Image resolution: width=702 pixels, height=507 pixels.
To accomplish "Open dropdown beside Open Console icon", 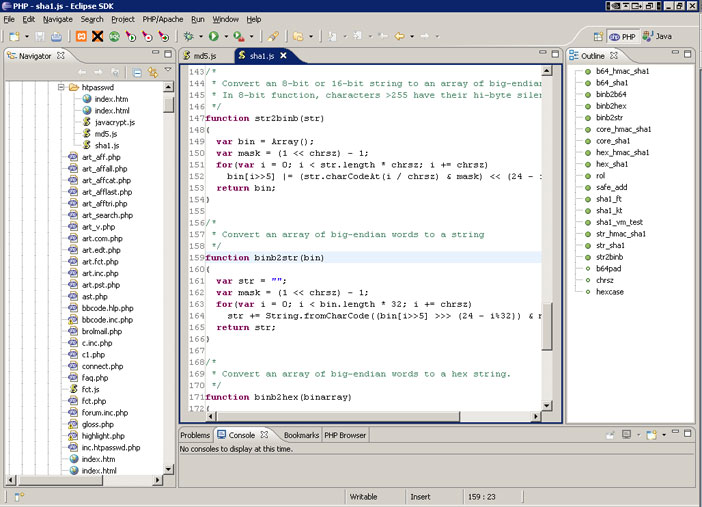I will pyautogui.click(x=664, y=434).
